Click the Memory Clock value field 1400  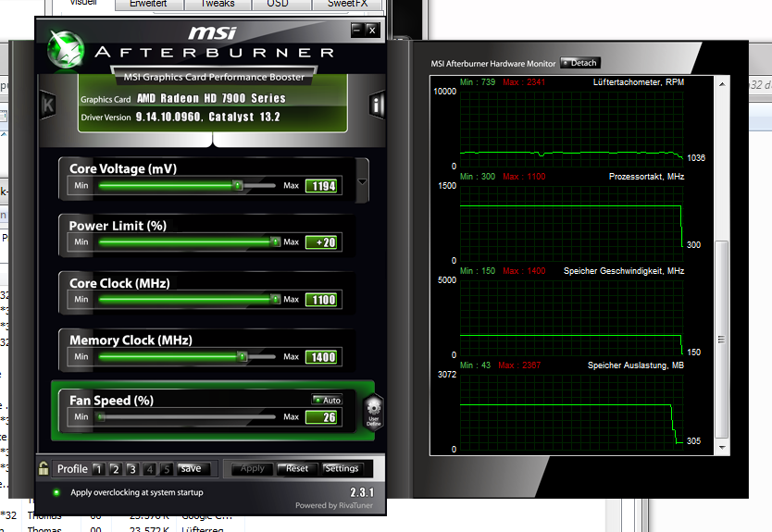pyautogui.click(x=323, y=357)
